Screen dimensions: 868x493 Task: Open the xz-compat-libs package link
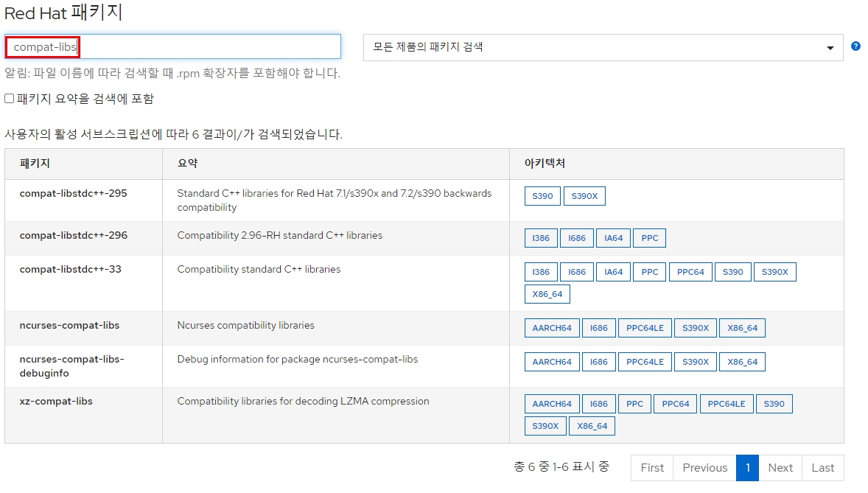click(x=56, y=401)
